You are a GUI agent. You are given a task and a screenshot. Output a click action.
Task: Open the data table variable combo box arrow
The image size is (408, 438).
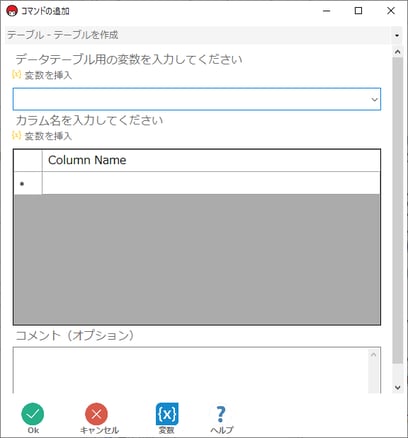(374, 99)
